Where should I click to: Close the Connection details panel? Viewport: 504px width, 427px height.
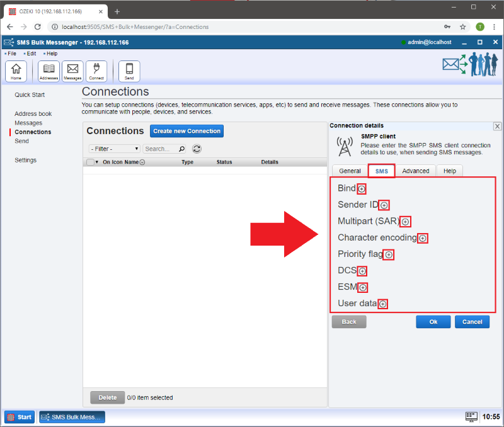point(497,126)
